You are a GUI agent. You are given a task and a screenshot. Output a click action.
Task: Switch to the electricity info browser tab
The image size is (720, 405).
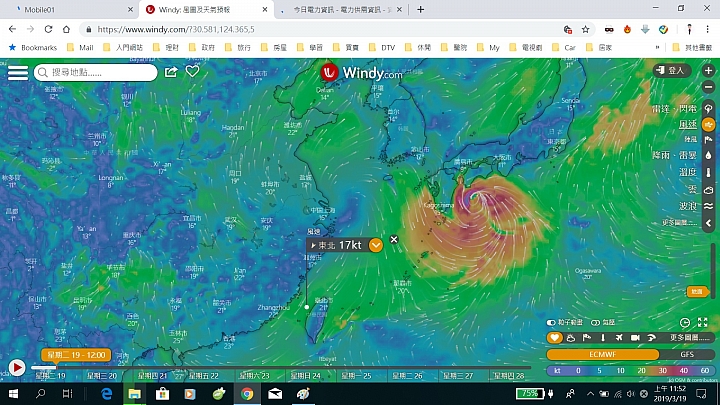coord(341,10)
